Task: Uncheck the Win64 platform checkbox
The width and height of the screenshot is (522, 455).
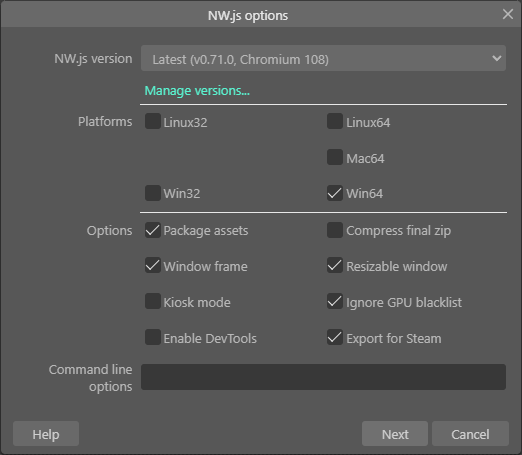Action: (335, 193)
